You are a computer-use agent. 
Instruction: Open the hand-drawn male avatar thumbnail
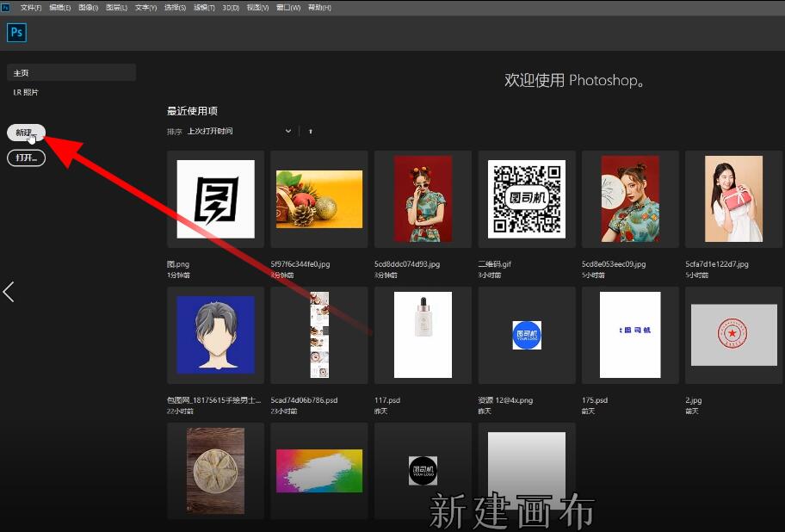tap(215, 335)
